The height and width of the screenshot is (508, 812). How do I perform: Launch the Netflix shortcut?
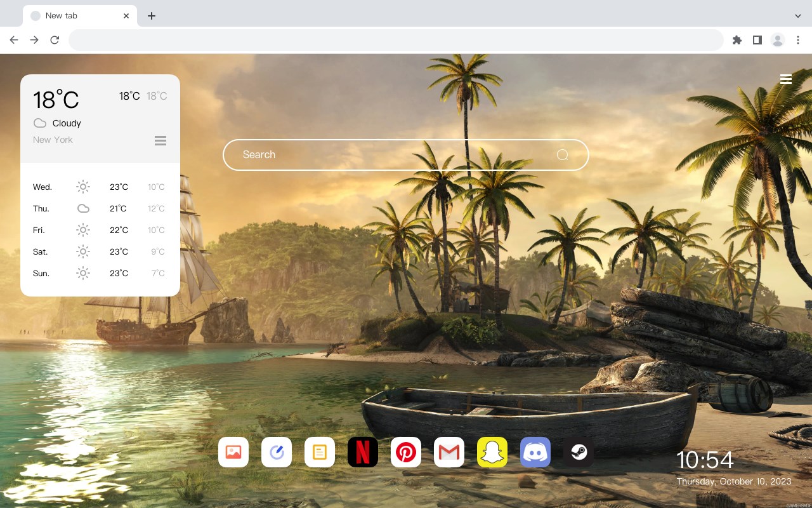coord(363,452)
